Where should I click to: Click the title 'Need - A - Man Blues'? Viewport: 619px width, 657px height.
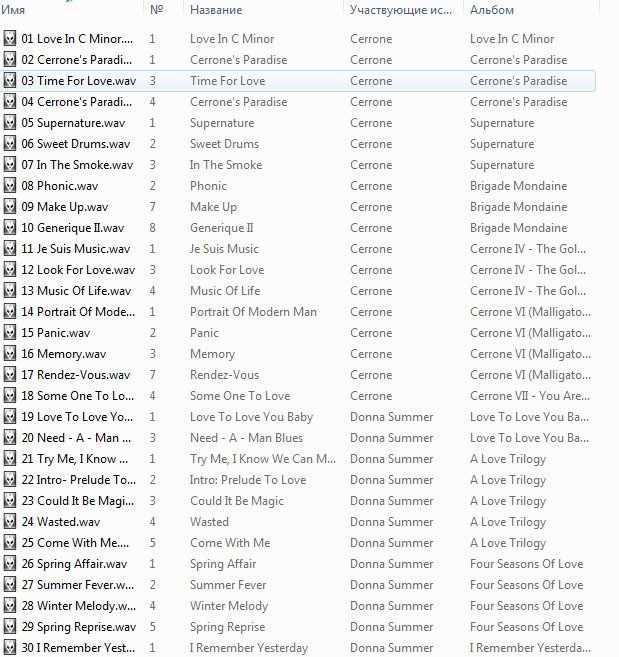click(x=246, y=437)
